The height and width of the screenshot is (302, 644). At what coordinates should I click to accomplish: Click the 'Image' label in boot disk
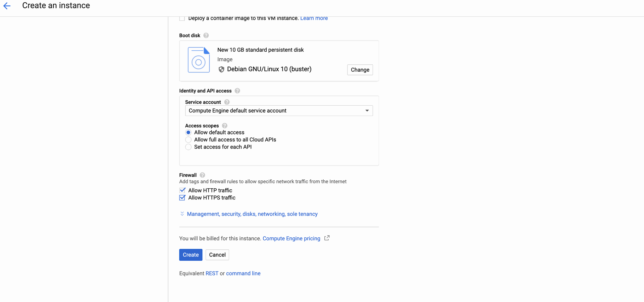[x=225, y=59]
